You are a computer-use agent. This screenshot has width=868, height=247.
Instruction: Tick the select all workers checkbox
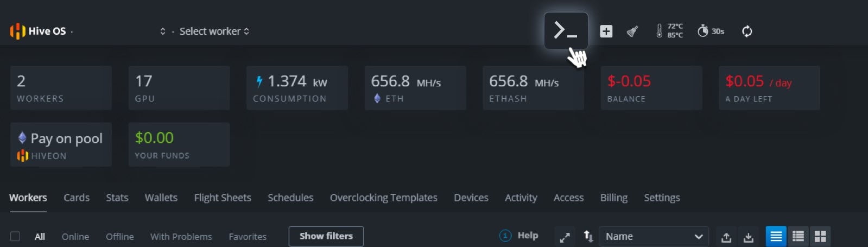(x=15, y=236)
